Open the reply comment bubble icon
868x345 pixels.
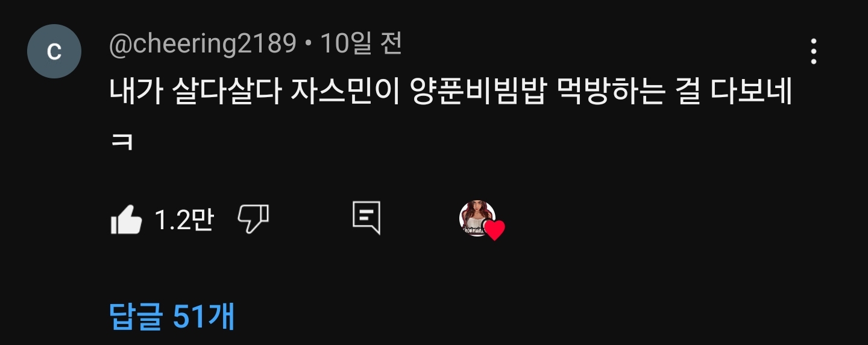tap(366, 218)
